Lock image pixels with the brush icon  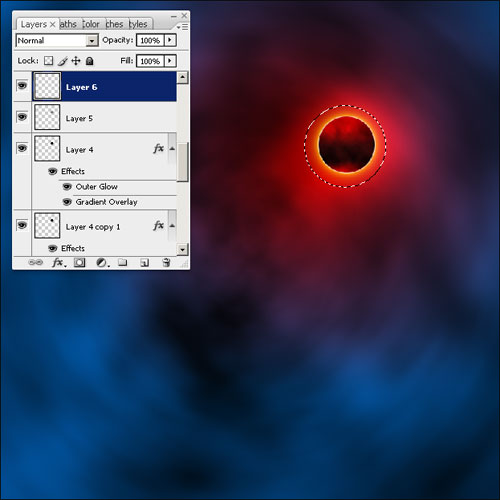pyautogui.click(x=62, y=61)
